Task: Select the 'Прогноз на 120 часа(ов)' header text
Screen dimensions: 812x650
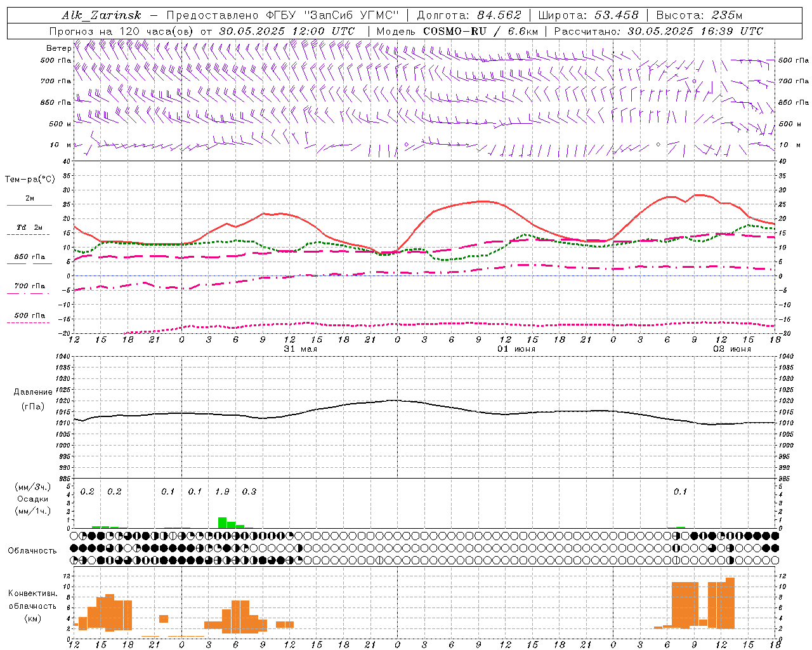Action: [x=122, y=31]
